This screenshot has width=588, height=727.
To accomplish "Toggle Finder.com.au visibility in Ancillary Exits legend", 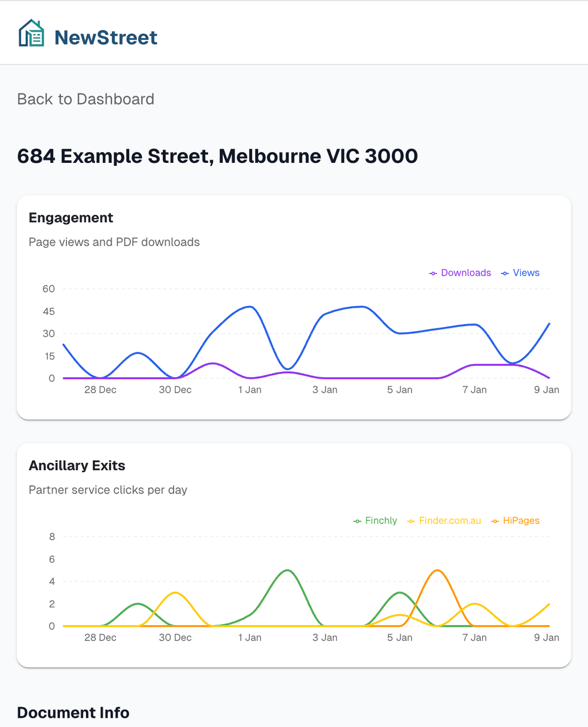I will point(444,521).
